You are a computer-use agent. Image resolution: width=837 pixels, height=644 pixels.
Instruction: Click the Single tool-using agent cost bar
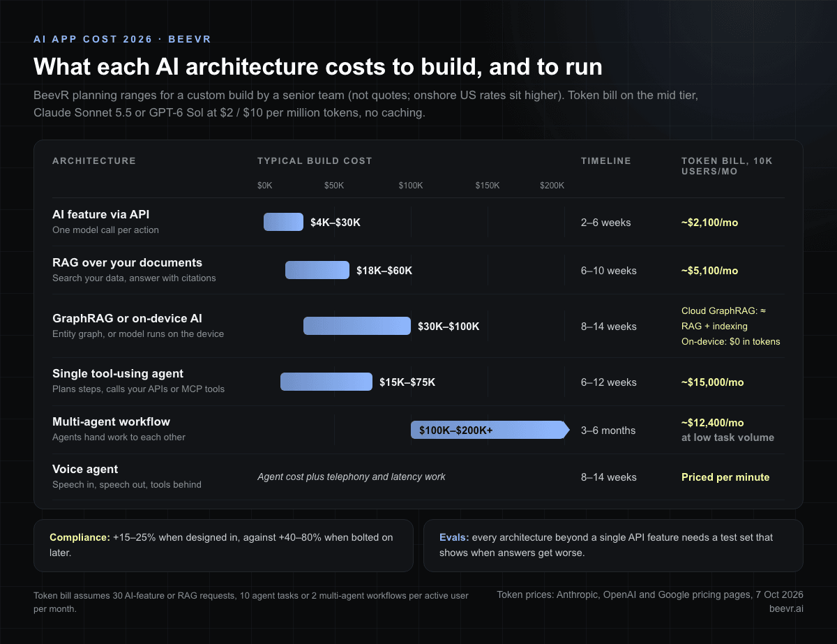326,382
